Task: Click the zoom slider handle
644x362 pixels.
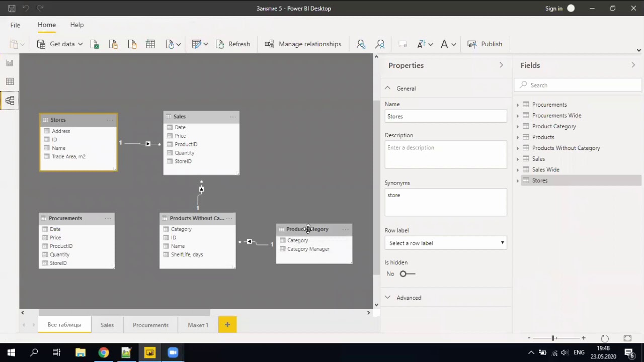Action: click(x=553, y=338)
